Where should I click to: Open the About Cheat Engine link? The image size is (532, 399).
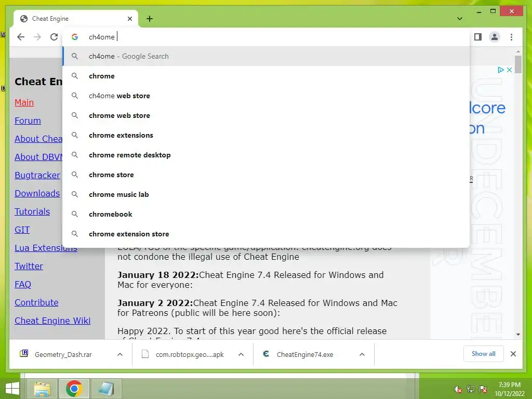pos(38,139)
